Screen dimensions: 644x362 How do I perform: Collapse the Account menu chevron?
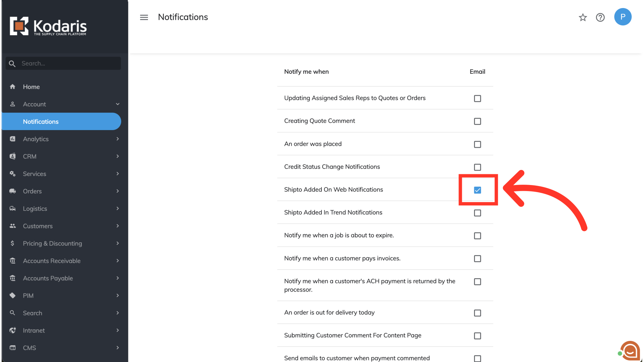118,104
